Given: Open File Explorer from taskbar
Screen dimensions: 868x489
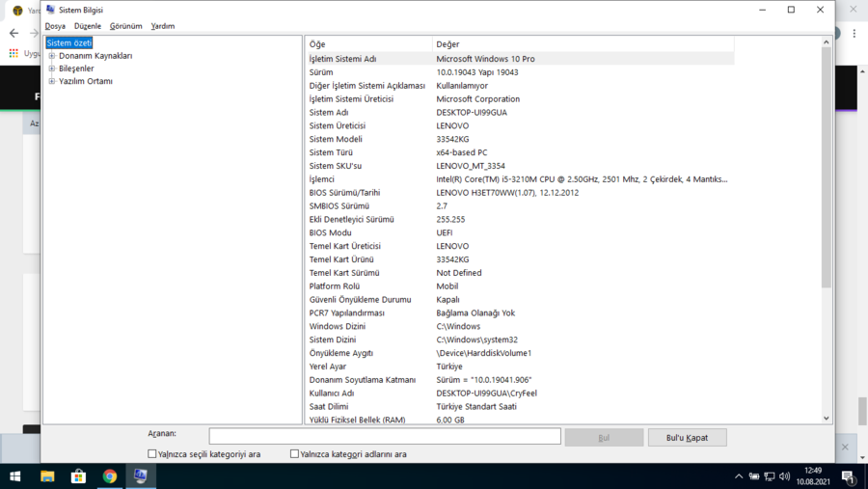Looking at the screenshot, I should coord(47,476).
